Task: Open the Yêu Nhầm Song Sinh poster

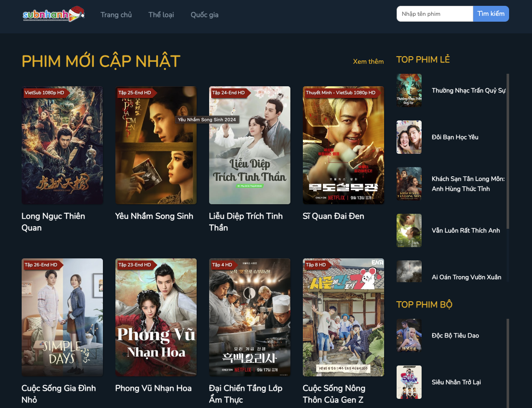Action: [x=156, y=145]
